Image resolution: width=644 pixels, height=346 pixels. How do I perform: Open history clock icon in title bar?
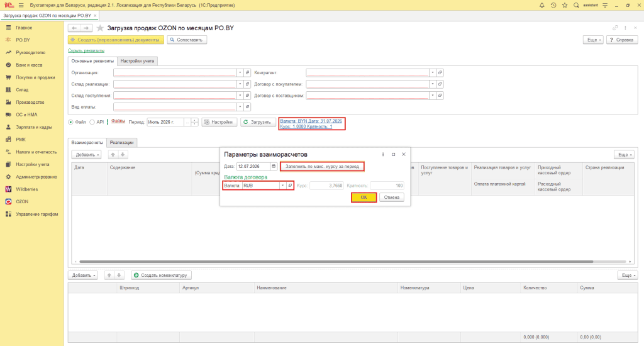553,5
